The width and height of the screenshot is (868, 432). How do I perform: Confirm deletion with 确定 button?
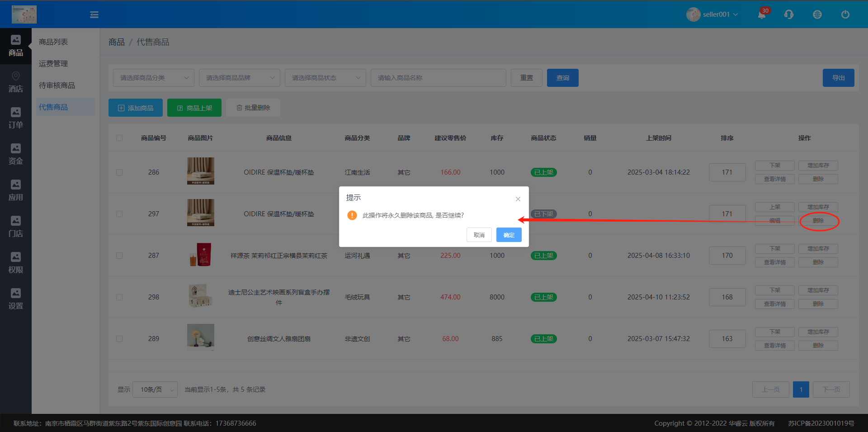click(x=509, y=235)
